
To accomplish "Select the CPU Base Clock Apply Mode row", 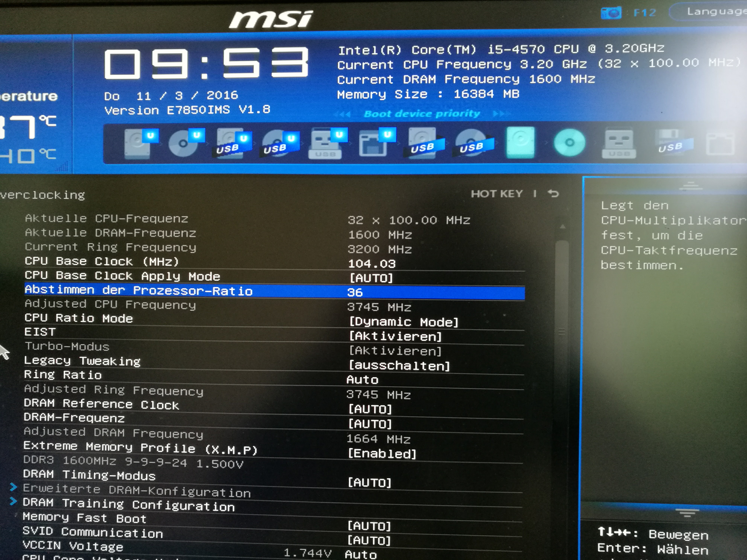I will pos(122,276).
